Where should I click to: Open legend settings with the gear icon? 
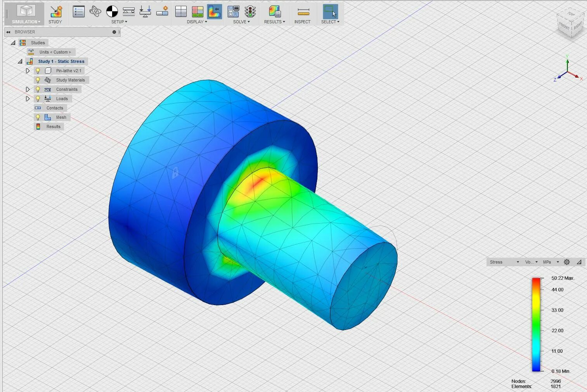pyautogui.click(x=566, y=262)
